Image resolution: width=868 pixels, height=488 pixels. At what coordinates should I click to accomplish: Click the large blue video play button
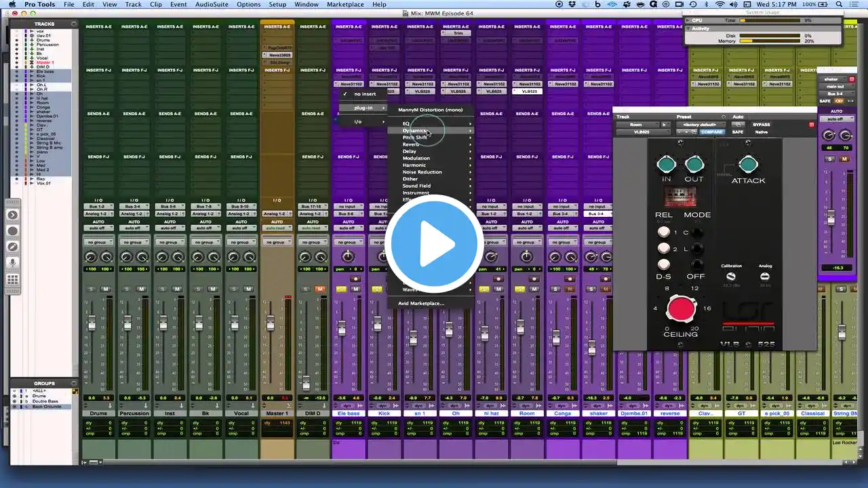pos(434,245)
